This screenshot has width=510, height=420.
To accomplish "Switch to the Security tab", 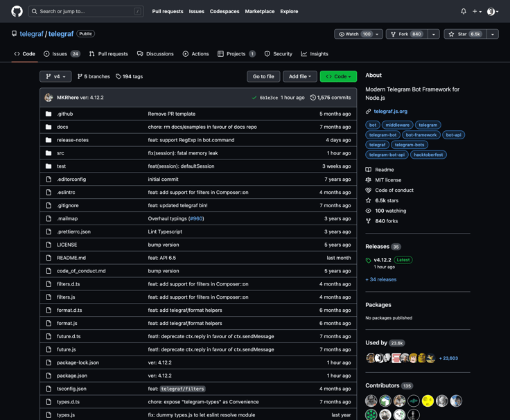I will [x=278, y=54].
